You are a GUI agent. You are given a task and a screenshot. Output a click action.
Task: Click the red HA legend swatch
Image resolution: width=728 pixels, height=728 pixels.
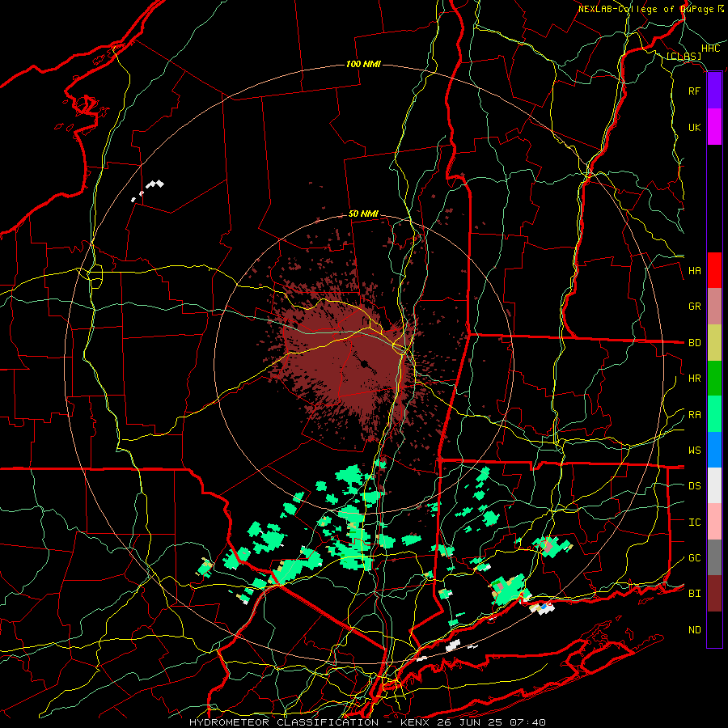pyautogui.click(x=714, y=270)
